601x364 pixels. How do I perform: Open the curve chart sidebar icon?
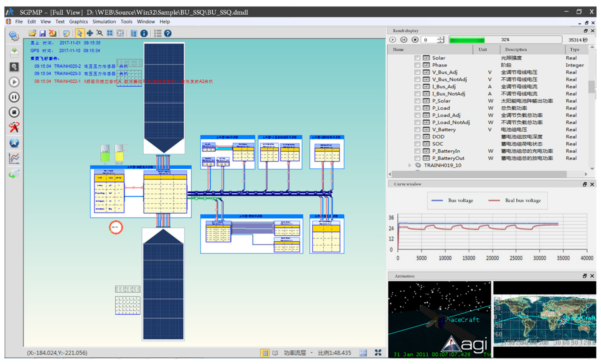tap(14, 159)
